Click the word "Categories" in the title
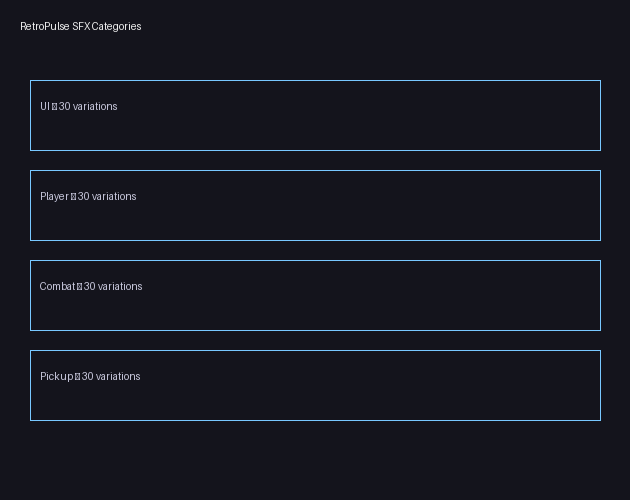The height and width of the screenshot is (500, 630). coord(117,27)
